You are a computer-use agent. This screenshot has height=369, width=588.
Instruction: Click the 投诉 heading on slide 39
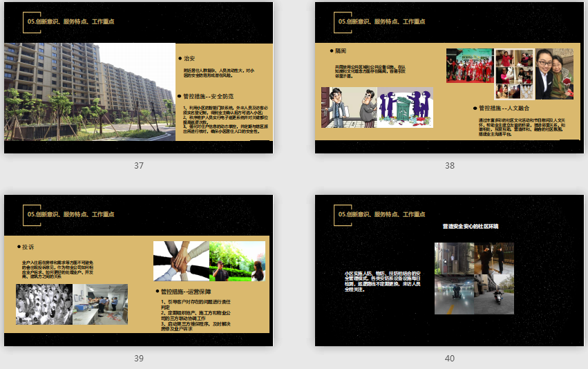click(x=28, y=247)
